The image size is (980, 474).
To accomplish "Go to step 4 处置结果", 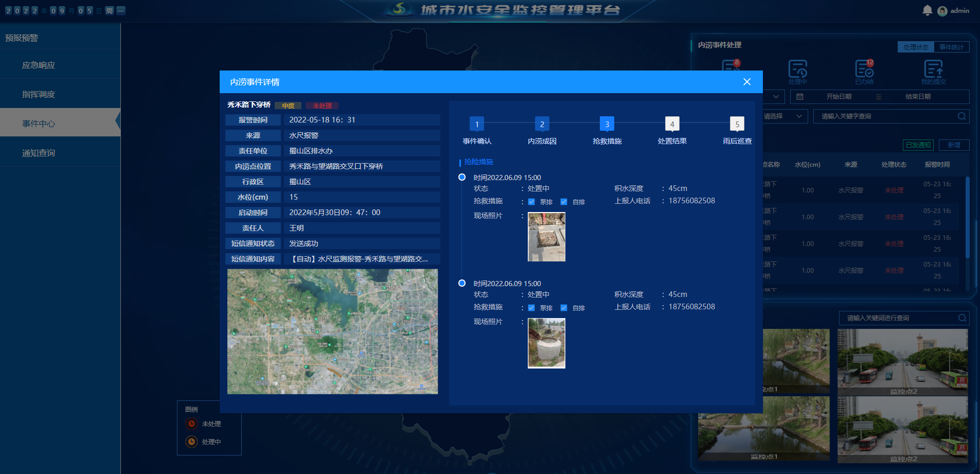I will (672, 124).
